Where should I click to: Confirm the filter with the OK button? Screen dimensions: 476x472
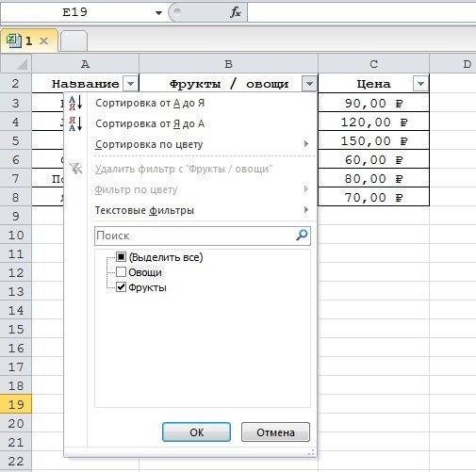tap(196, 432)
